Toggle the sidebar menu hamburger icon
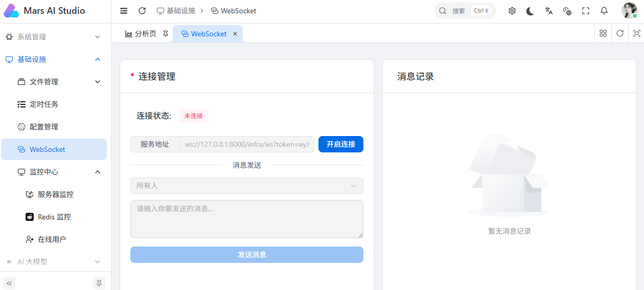Image resolution: width=644 pixels, height=290 pixels. pos(124,11)
